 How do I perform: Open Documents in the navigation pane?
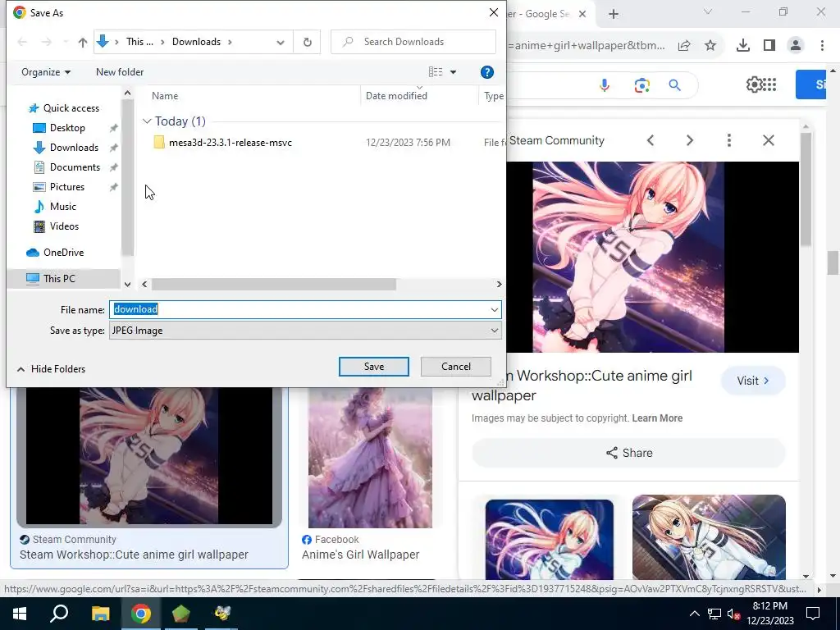click(75, 167)
